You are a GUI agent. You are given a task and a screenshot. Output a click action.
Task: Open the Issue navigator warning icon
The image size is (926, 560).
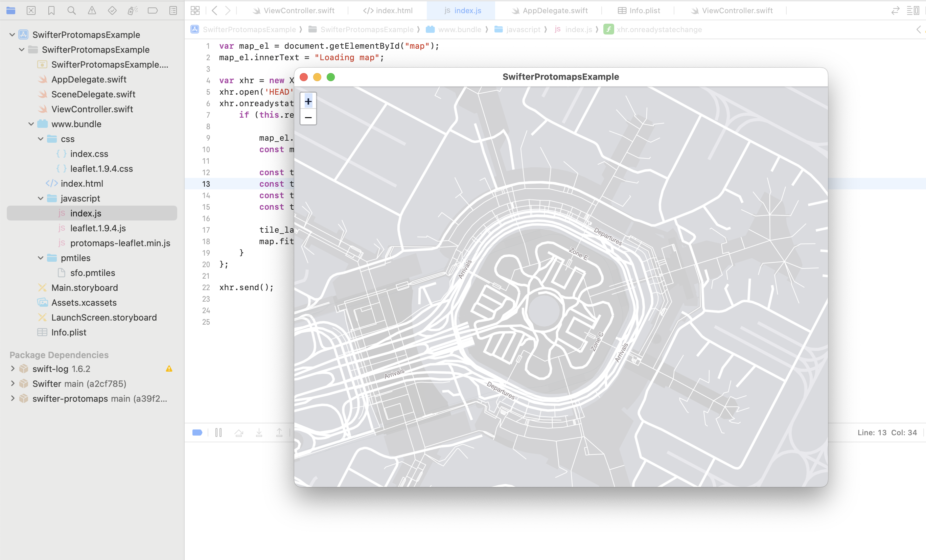92,10
